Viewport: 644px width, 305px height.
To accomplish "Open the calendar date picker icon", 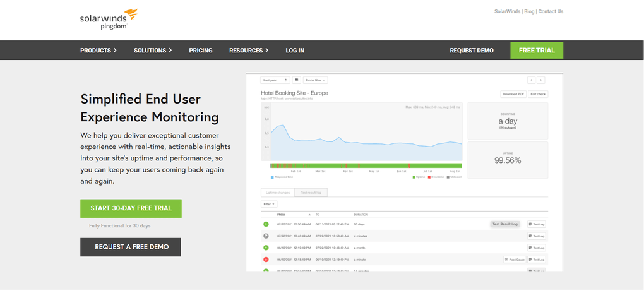I will pyautogui.click(x=297, y=80).
